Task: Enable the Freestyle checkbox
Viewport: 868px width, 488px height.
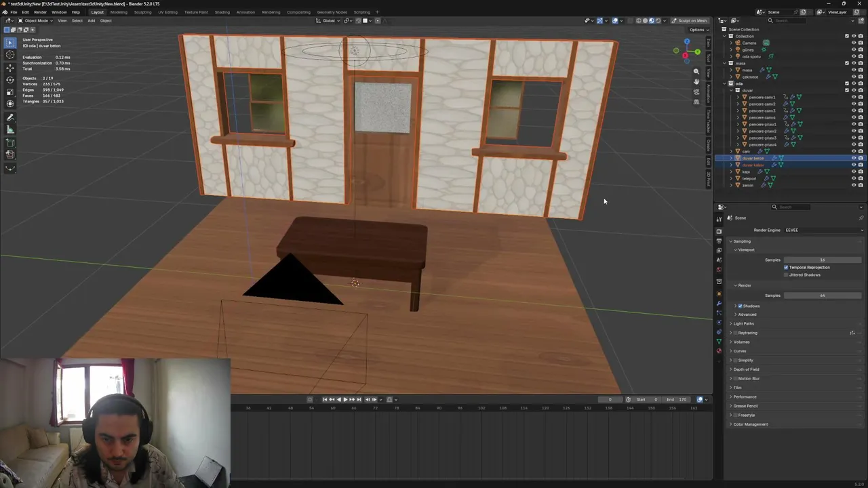Action: pyautogui.click(x=735, y=415)
